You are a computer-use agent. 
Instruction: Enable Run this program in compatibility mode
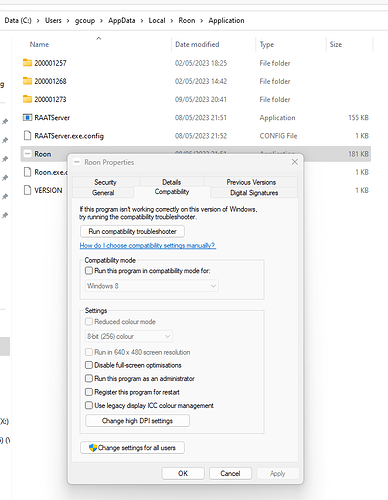[x=89, y=270]
